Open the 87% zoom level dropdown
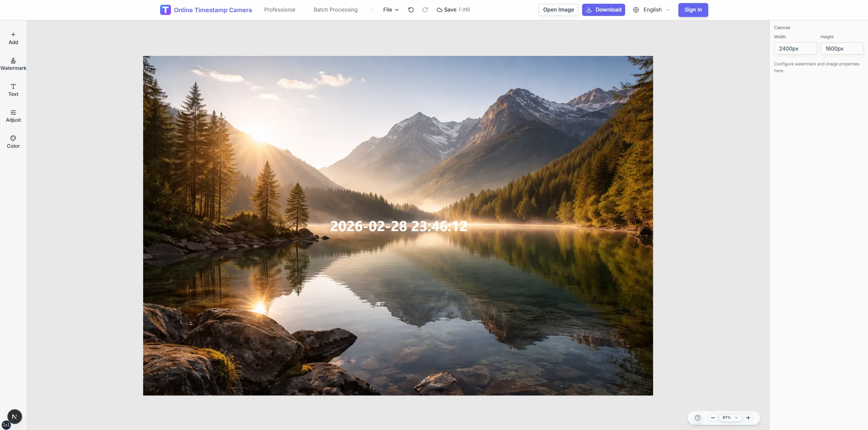 pyautogui.click(x=730, y=418)
